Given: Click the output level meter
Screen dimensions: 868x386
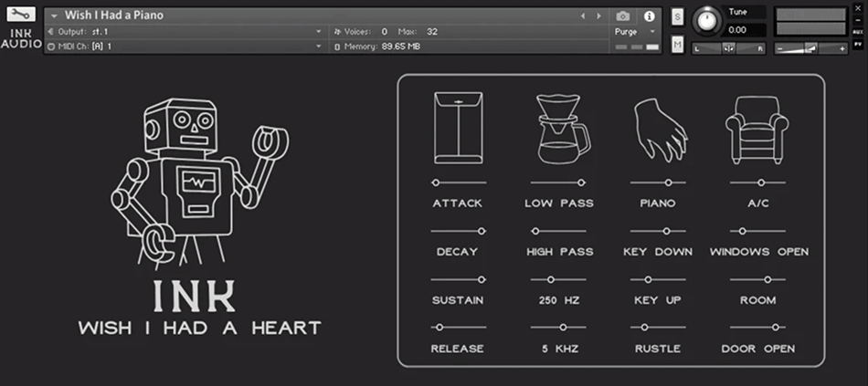Looking at the screenshot, I should pos(810,22).
